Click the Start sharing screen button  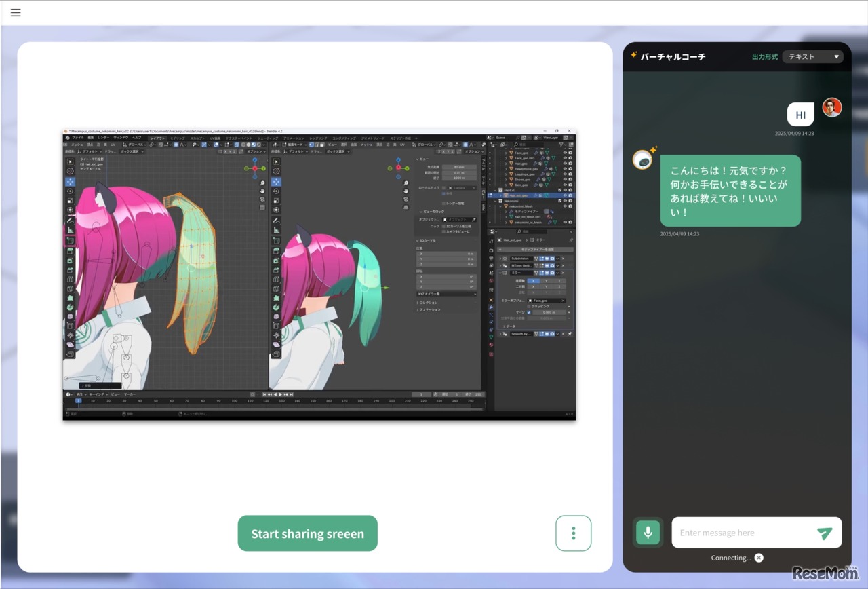click(307, 533)
